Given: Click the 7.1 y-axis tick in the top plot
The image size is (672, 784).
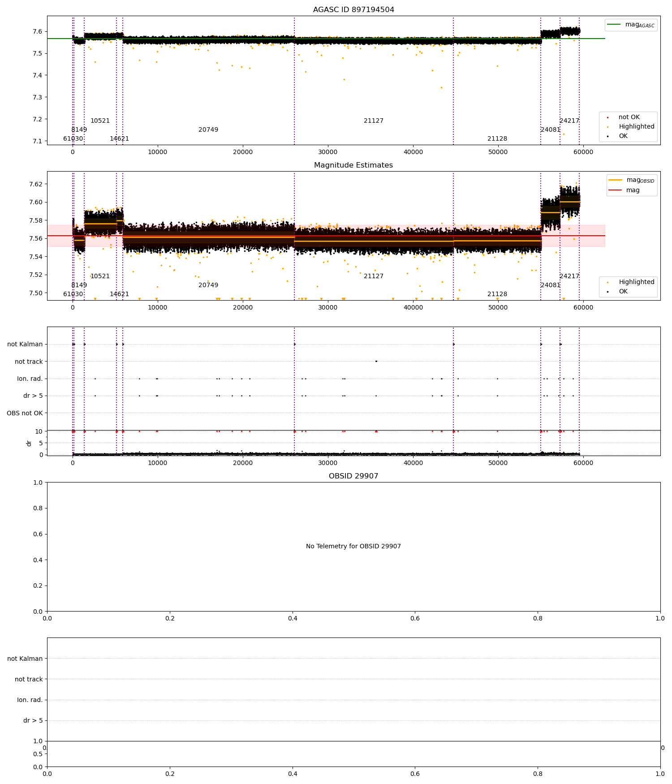Looking at the screenshot, I should (38, 141).
